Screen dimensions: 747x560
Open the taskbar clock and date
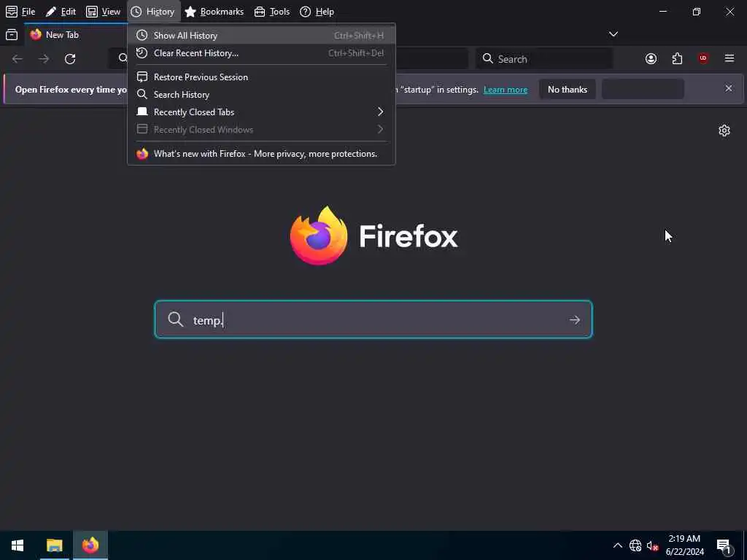click(684, 545)
